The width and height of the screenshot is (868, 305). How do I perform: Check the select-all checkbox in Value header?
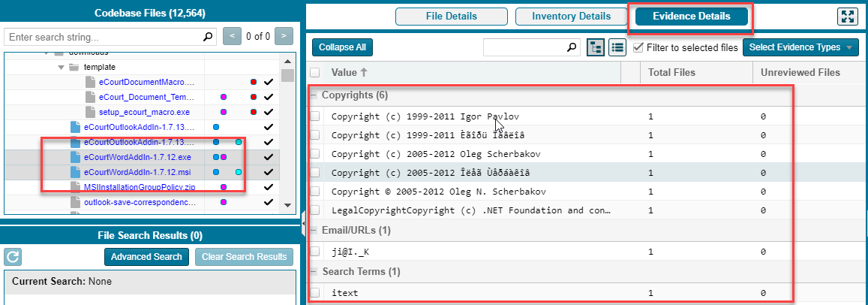(315, 73)
